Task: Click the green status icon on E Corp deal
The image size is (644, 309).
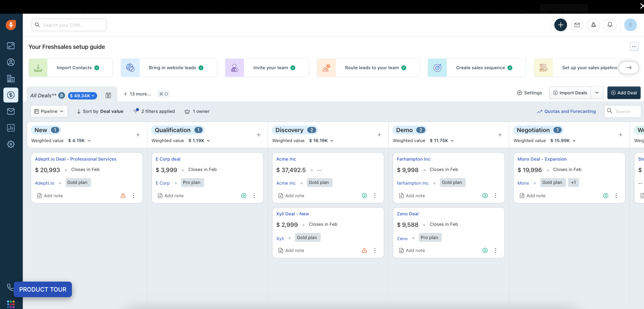Action: (x=244, y=196)
